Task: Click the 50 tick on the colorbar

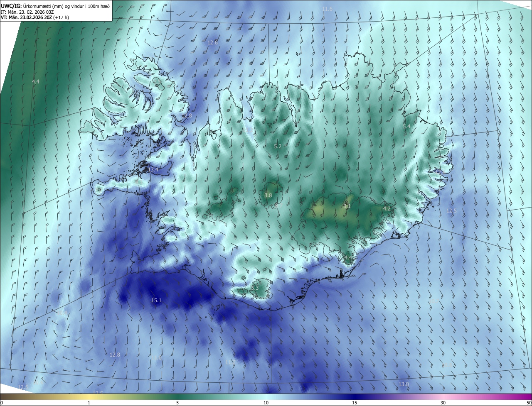Action: [529, 403]
